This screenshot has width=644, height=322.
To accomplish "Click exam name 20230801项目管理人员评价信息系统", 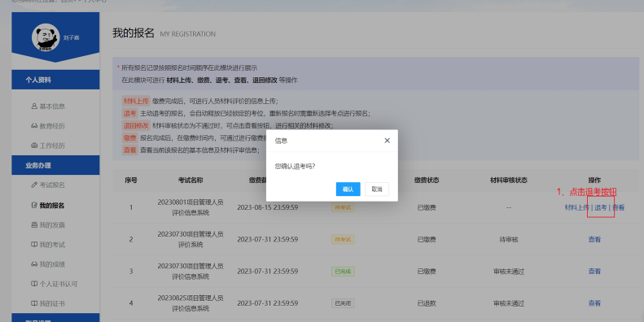I will tap(191, 207).
